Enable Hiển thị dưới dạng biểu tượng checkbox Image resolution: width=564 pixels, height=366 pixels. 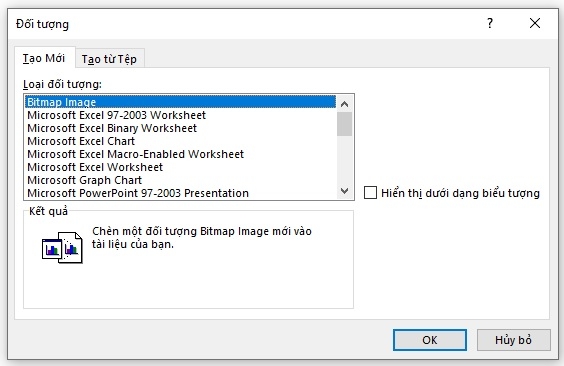370,193
